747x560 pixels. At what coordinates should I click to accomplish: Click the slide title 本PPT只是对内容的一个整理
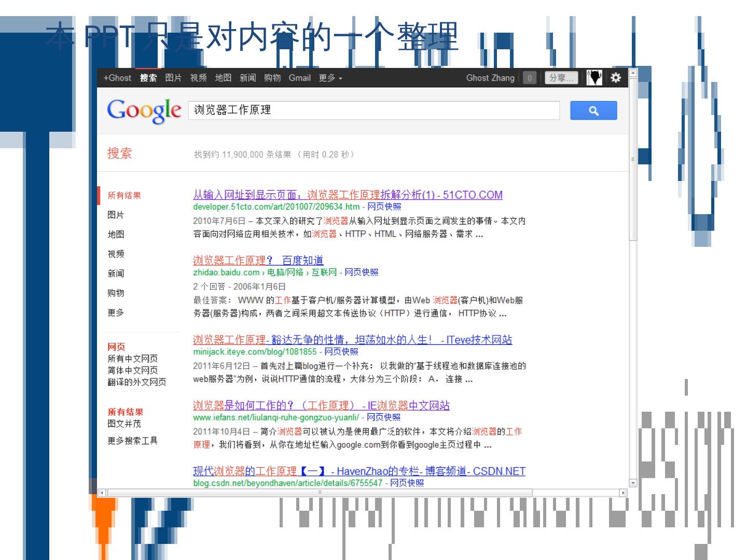tap(252, 36)
